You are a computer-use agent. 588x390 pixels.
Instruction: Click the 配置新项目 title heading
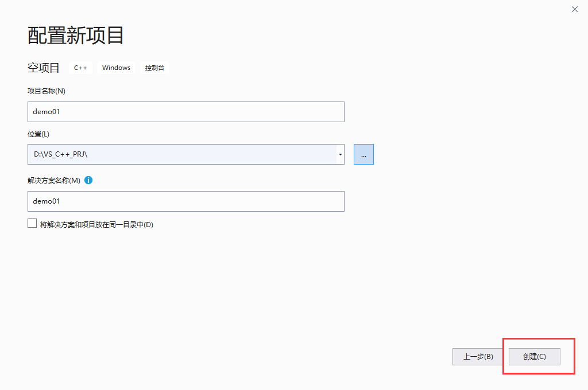[75, 36]
